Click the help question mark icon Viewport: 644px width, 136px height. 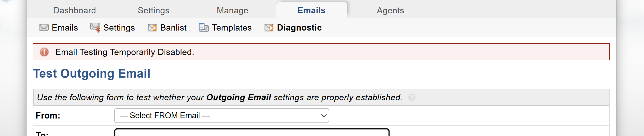411,97
